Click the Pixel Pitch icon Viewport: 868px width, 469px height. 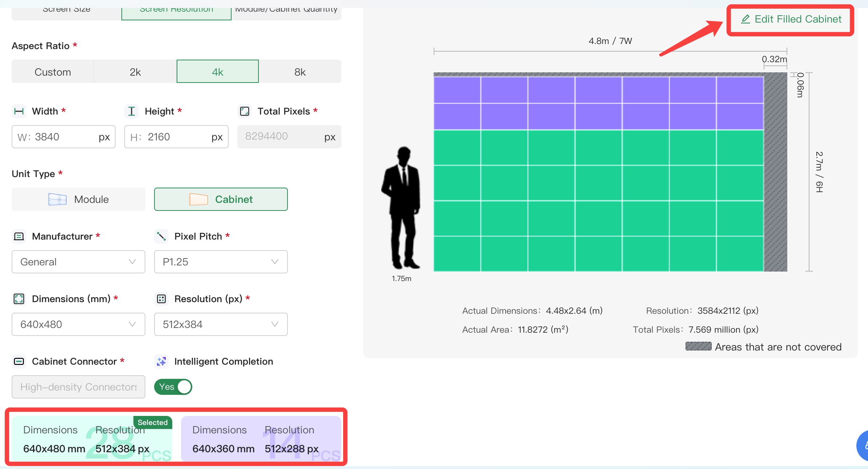[161, 236]
